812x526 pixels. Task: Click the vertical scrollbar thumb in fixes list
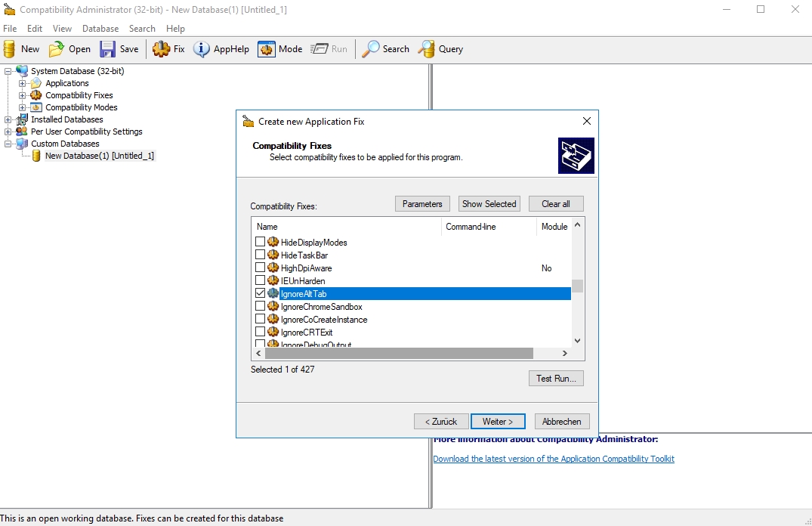577,286
